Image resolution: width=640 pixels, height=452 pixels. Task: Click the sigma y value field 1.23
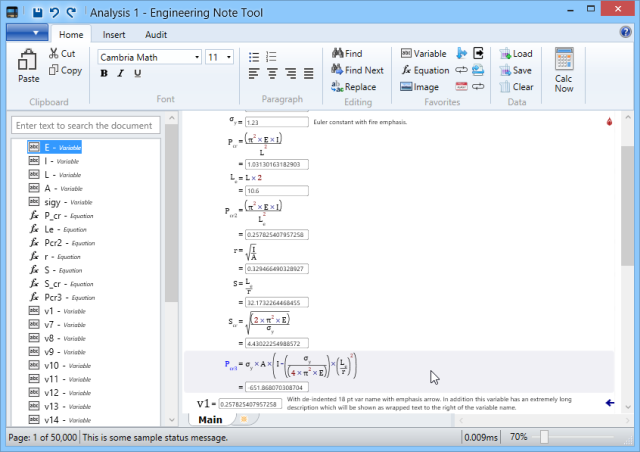[x=277, y=122]
